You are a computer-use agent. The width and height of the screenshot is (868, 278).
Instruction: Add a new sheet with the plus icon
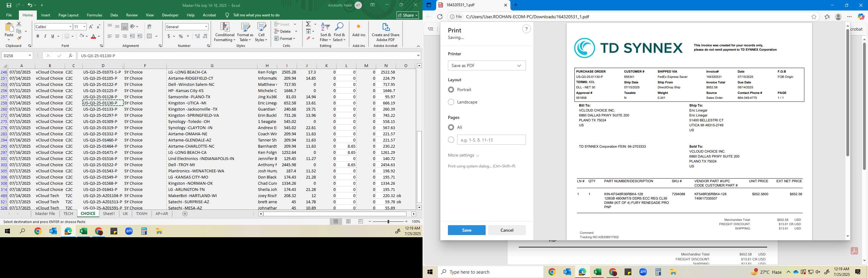coord(185,214)
